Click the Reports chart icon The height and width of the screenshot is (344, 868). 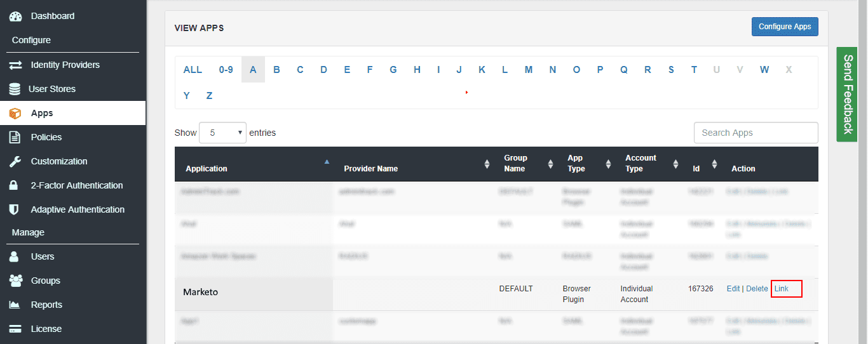coord(15,305)
